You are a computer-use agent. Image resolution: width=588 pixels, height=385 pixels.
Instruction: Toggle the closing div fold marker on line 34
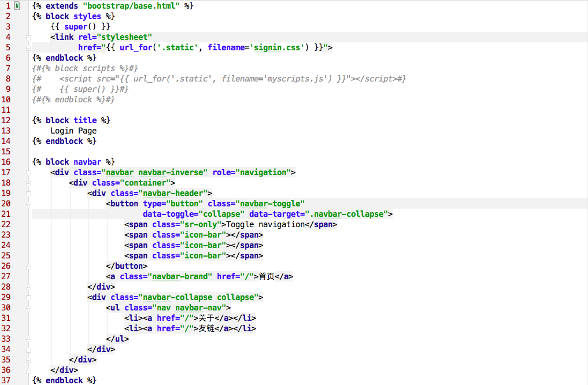(x=28, y=350)
